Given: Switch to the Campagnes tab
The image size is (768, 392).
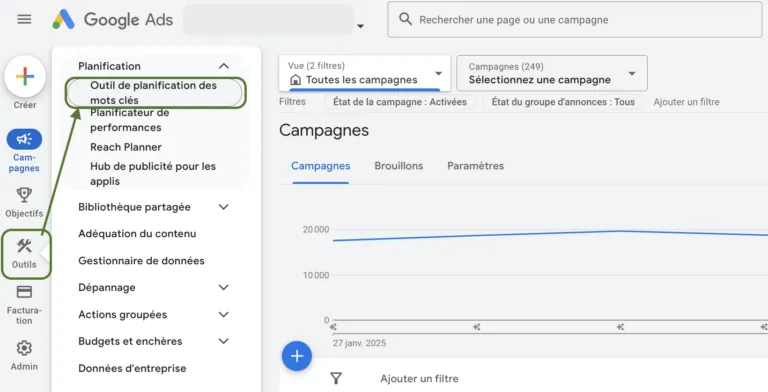Looking at the screenshot, I should point(320,166).
